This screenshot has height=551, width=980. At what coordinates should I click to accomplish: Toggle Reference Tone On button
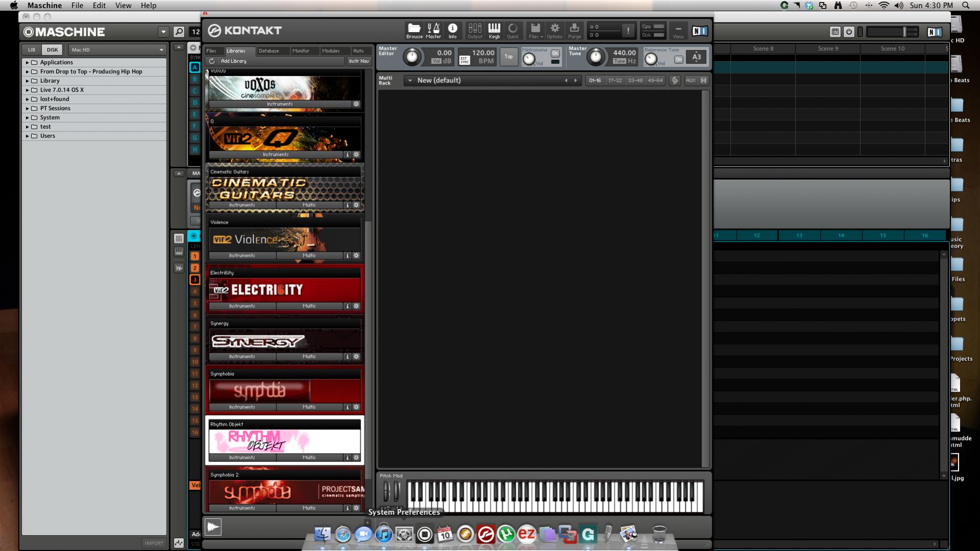coord(678,60)
